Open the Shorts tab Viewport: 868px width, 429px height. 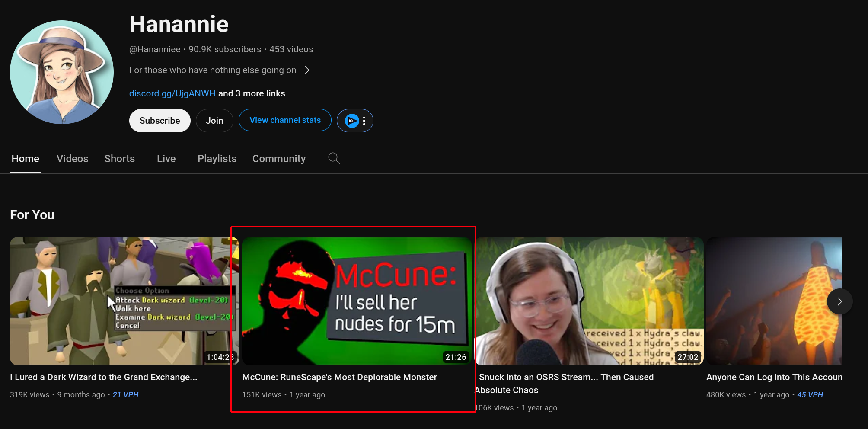coord(120,159)
